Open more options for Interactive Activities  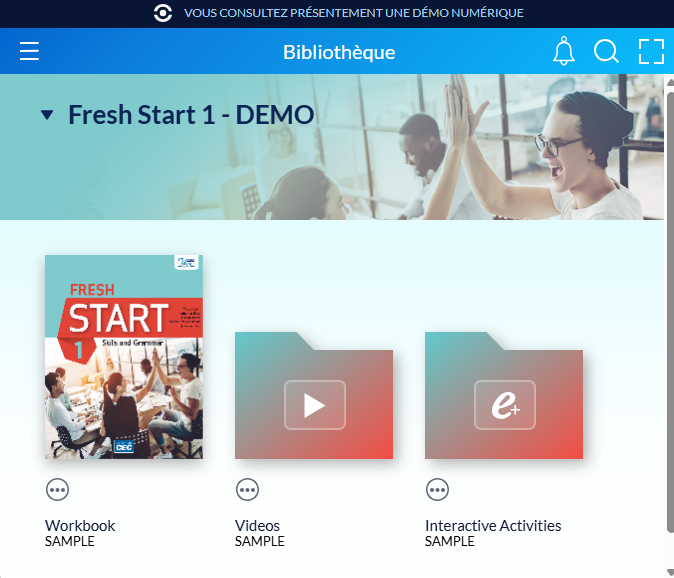point(437,489)
